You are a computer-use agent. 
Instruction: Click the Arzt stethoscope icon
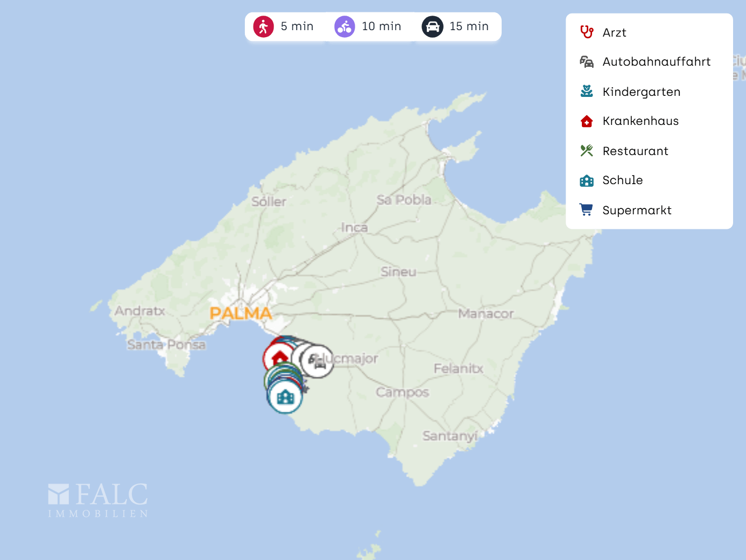tap(587, 32)
